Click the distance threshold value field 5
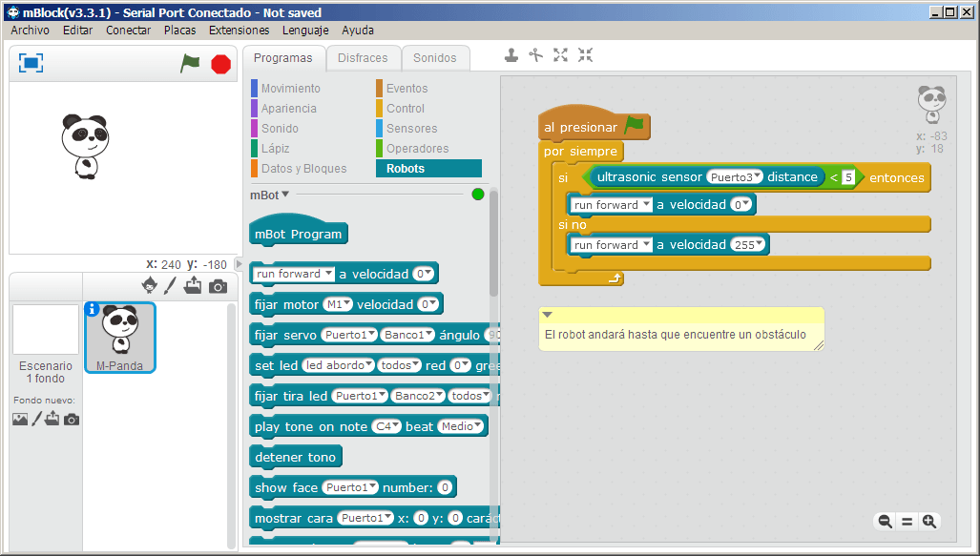The image size is (980, 556). tap(848, 177)
